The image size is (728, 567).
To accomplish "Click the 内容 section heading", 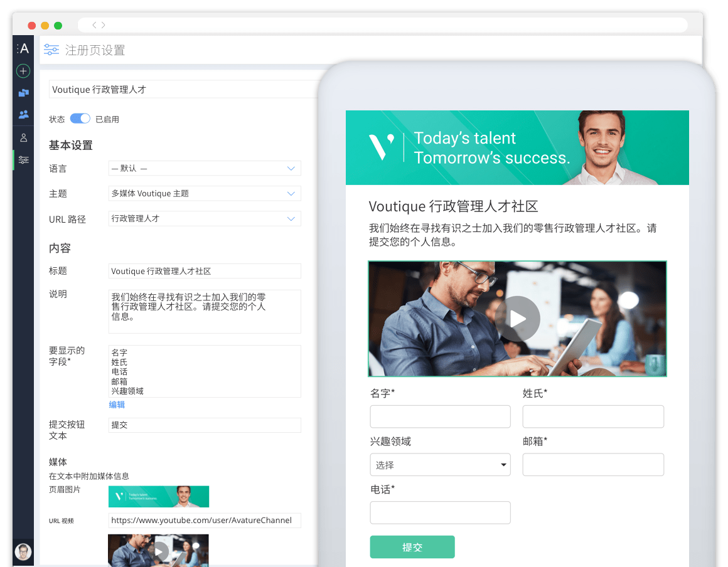I will coord(60,248).
